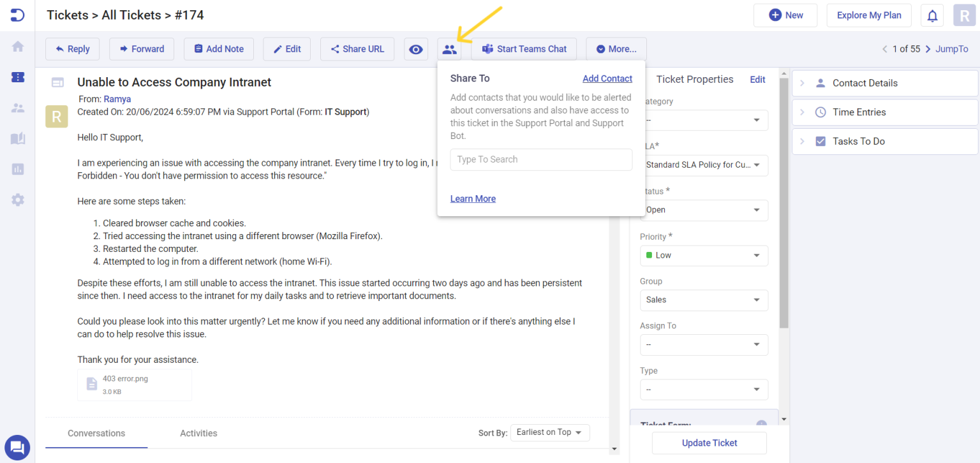This screenshot has width=980, height=463.
Task: Open the Contacts section from the sidebar
Action: point(17,107)
